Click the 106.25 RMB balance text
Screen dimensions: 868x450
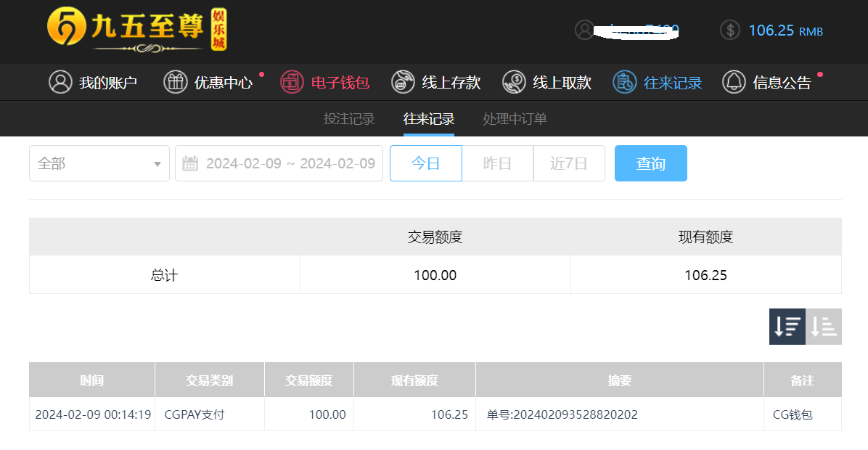click(x=785, y=30)
